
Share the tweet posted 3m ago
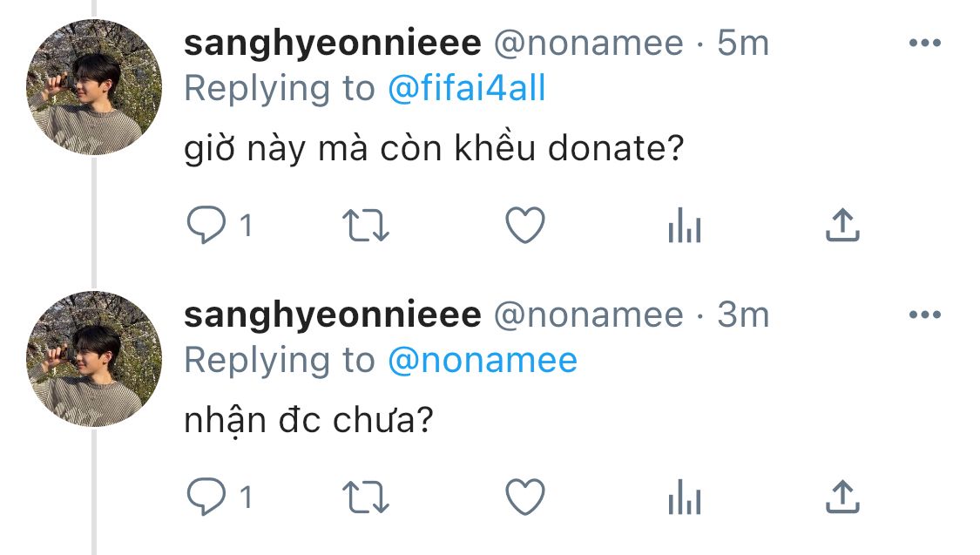click(842, 497)
